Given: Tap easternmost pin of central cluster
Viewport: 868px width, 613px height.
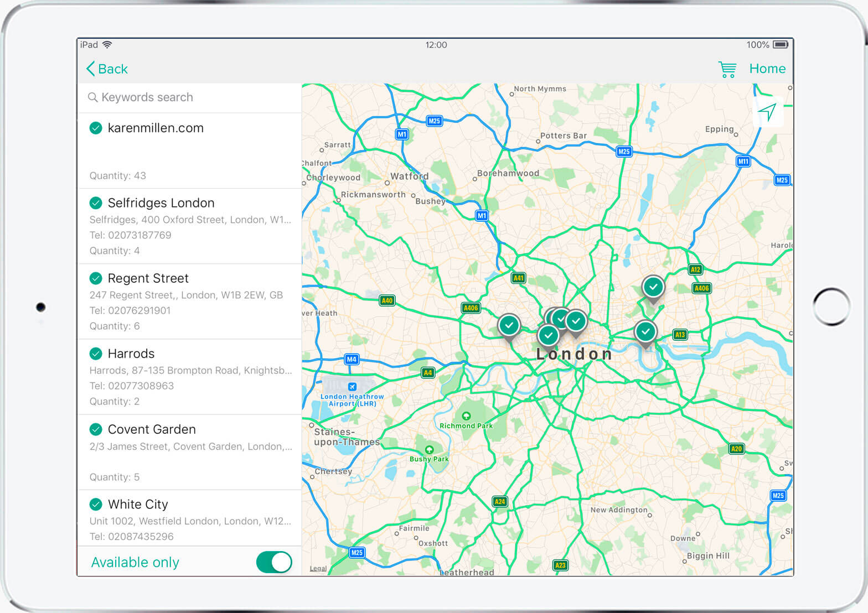Looking at the screenshot, I should click(576, 322).
